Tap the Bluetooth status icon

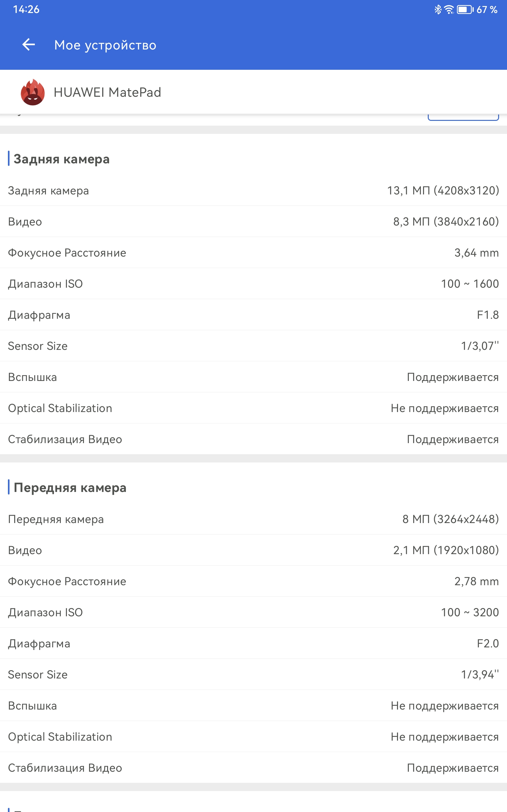[438, 10]
